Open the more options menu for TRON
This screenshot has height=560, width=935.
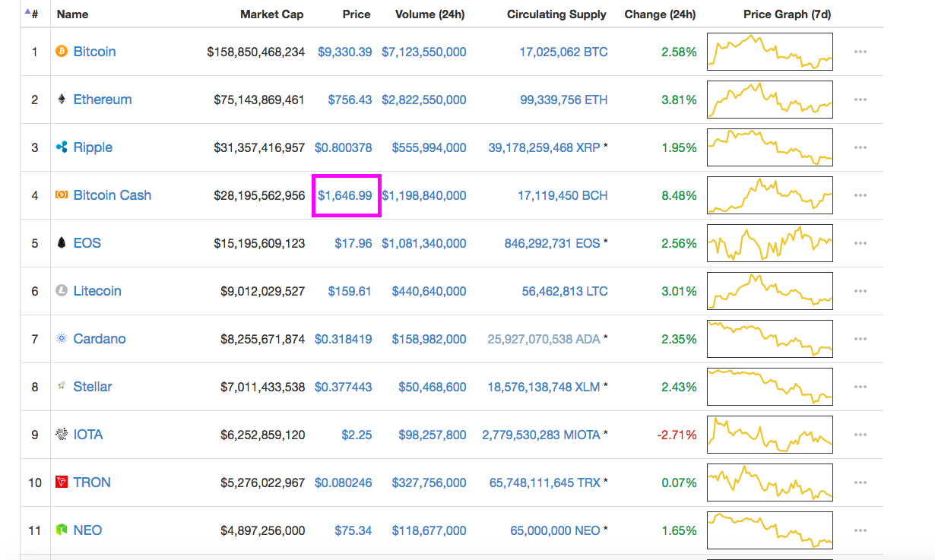(x=861, y=482)
